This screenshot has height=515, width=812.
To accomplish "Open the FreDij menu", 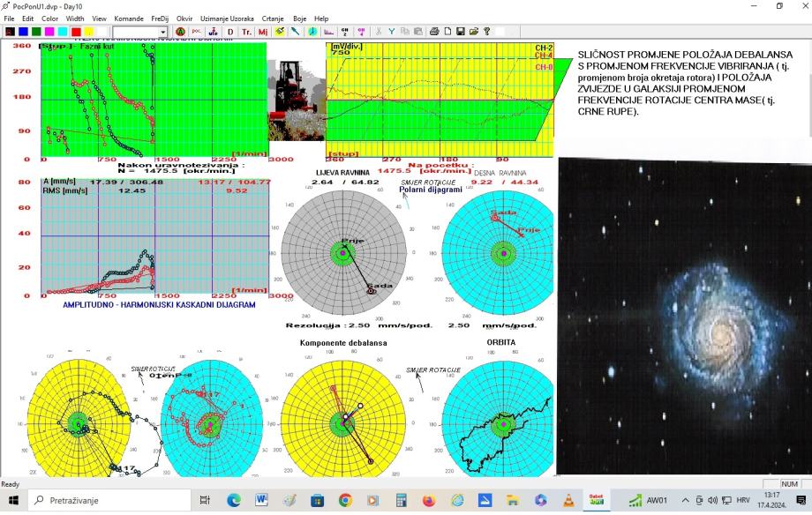I will point(160,19).
